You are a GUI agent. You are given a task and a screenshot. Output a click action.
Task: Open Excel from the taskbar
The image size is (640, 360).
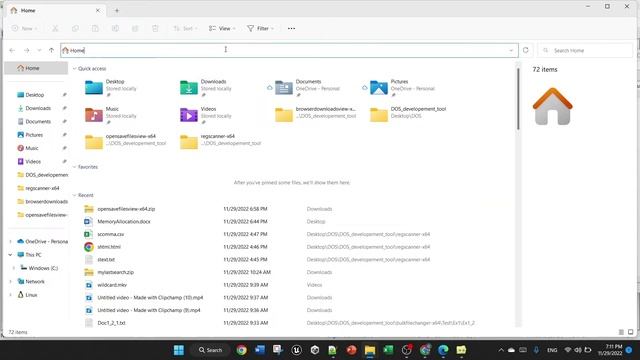[x=388, y=350]
